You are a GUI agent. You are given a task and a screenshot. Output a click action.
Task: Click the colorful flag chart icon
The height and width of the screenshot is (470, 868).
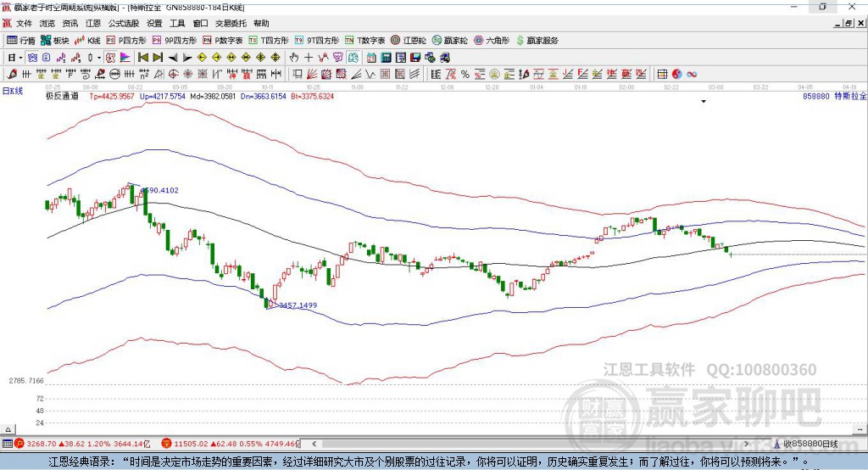(125, 58)
